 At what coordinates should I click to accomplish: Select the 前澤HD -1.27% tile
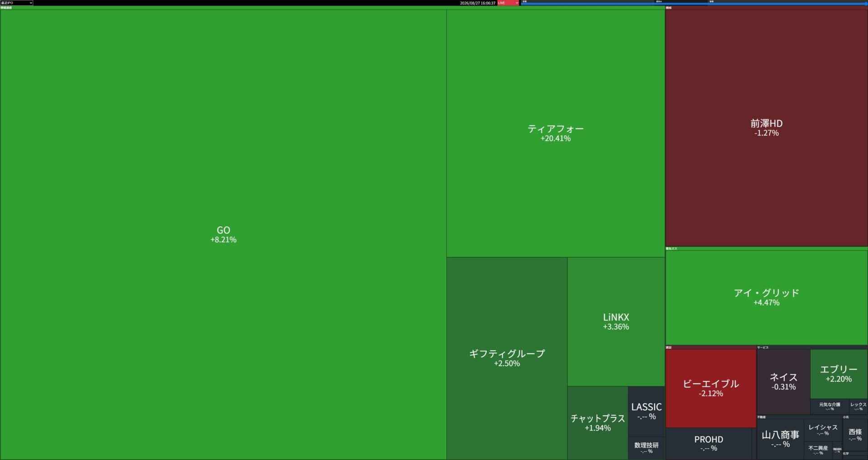click(x=766, y=128)
